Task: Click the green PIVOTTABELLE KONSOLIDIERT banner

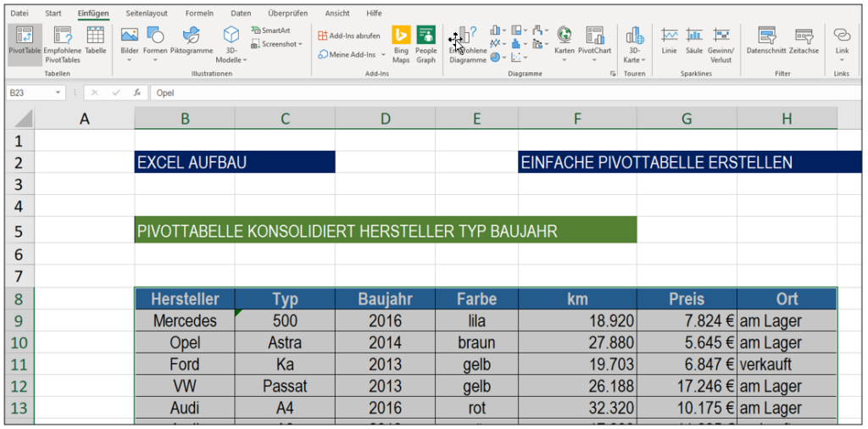Action: pyautogui.click(x=386, y=231)
